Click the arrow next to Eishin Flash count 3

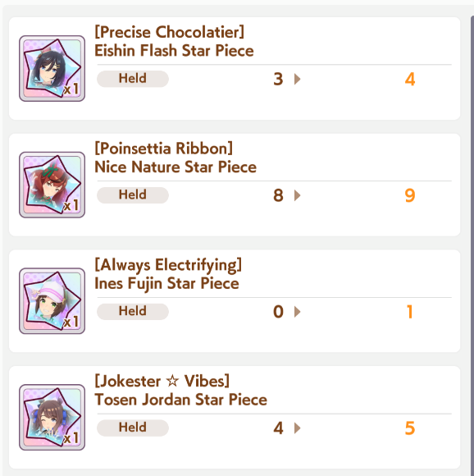click(x=297, y=79)
